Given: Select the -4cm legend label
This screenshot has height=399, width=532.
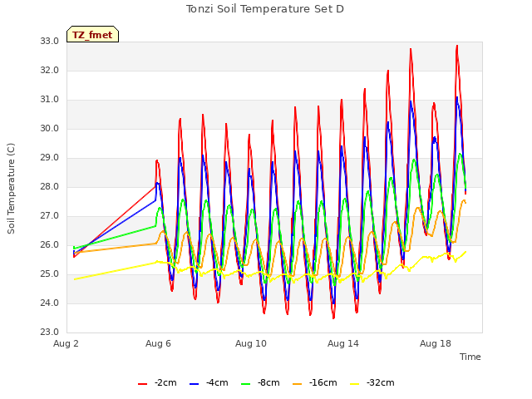Looking at the screenshot, I should [x=217, y=382].
